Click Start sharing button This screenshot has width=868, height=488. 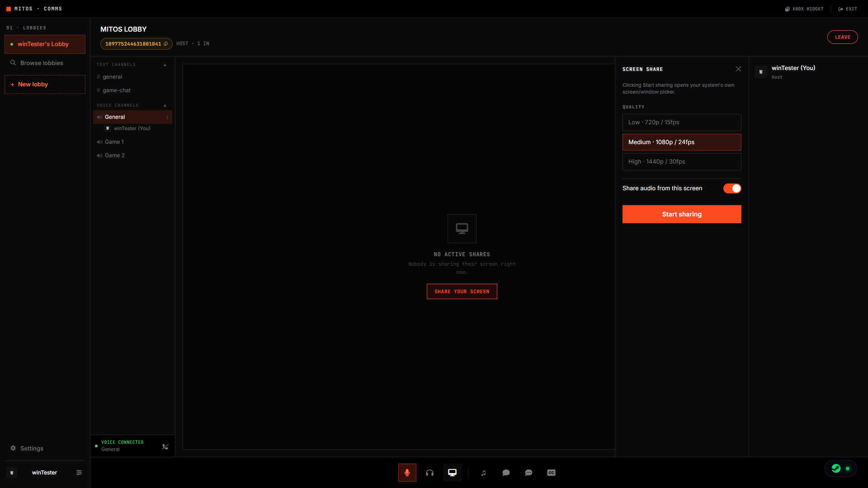(682, 214)
